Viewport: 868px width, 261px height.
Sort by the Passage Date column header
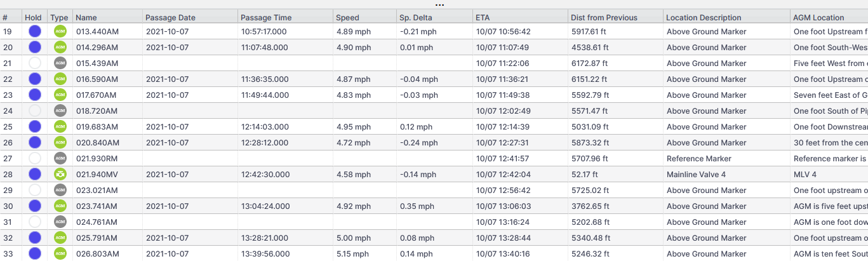170,18
